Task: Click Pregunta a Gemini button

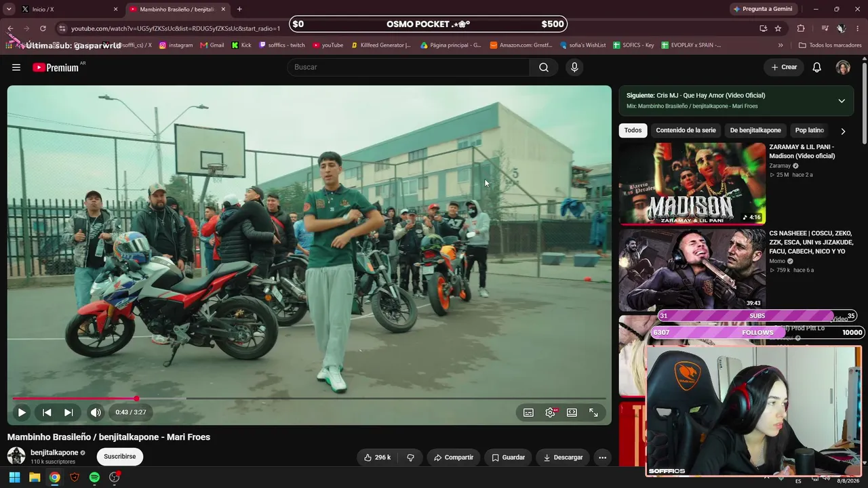Action: (x=762, y=9)
